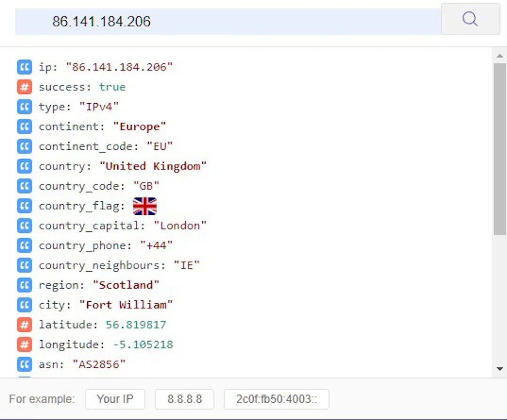Click the vertical scrollbar thumb
Viewport: 507px width, 420px height.
(x=500, y=149)
